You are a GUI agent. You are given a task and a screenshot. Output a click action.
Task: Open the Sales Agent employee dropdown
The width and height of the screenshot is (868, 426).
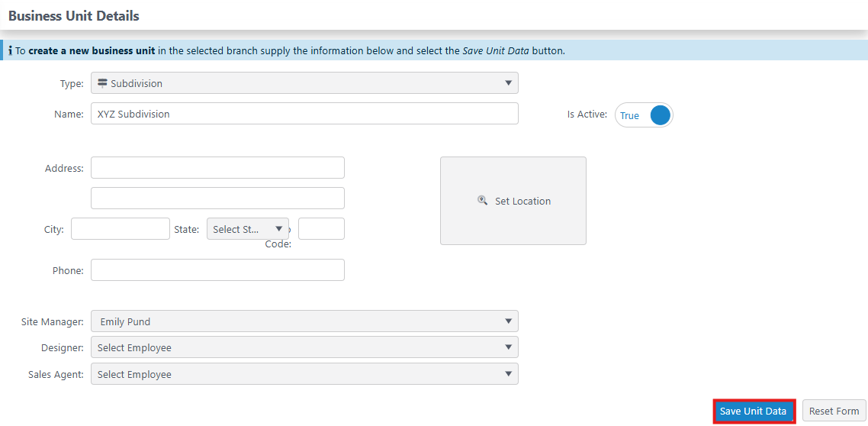[304, 374]
